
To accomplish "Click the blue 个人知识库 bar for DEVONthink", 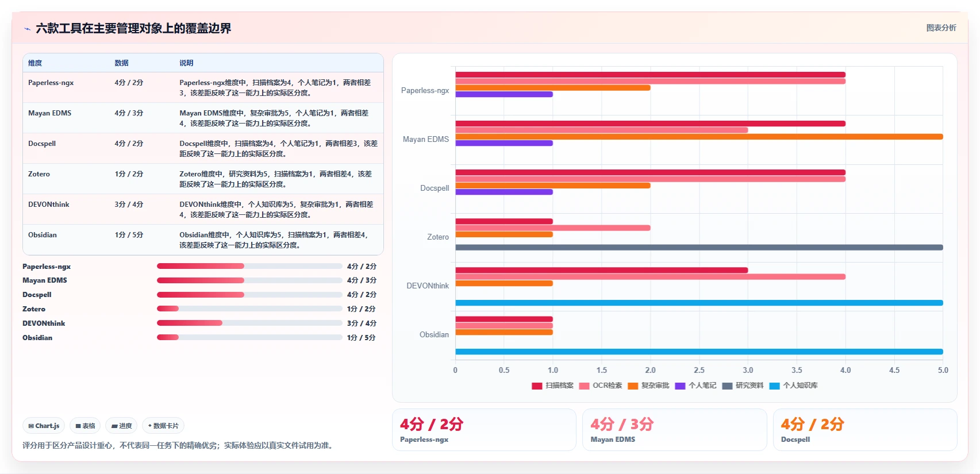I will (x=699, y=303).
